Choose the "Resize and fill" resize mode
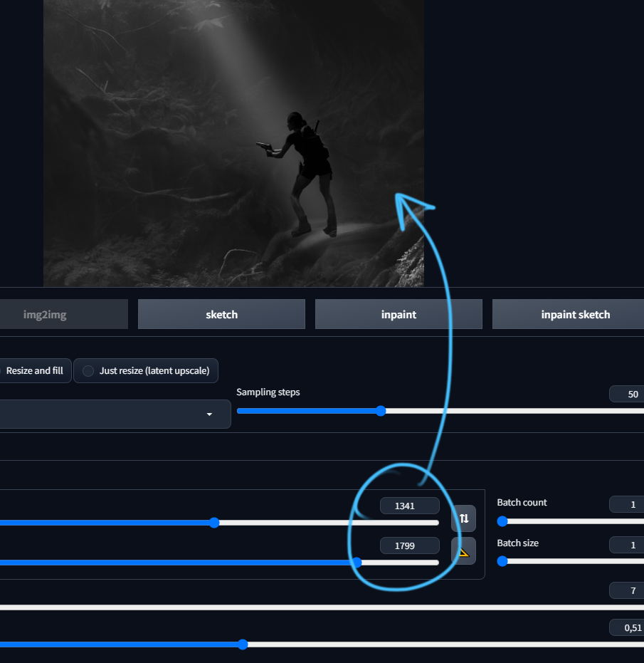This screenshot has width=644, height=663. click(x=35, y=371)
